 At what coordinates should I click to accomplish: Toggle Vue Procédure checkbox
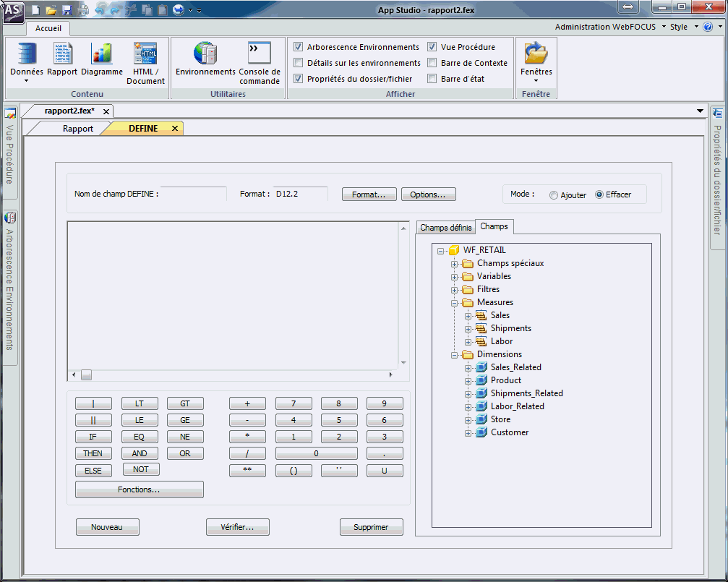click(x=432, y=47)
